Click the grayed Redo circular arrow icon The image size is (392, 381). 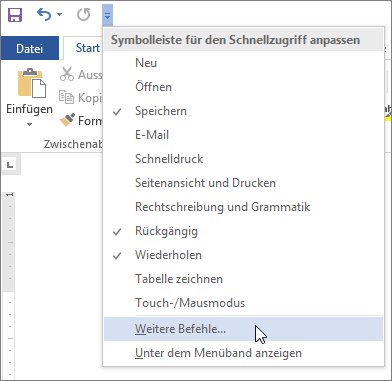point(83,15)
